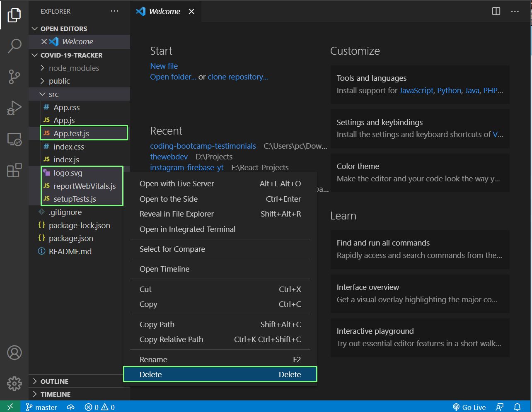Screen dimensions: 532x412
Task: Open recent thewebdev project
Action: 169,157
